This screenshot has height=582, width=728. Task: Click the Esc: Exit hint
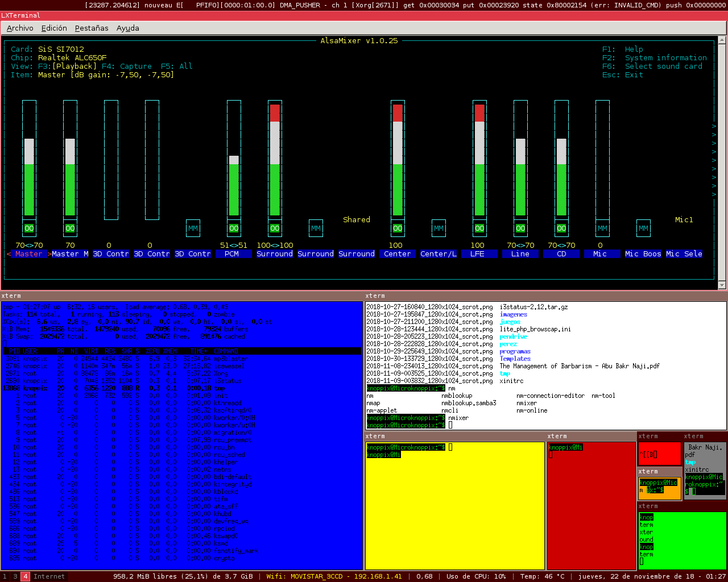(x=623, y=75)
